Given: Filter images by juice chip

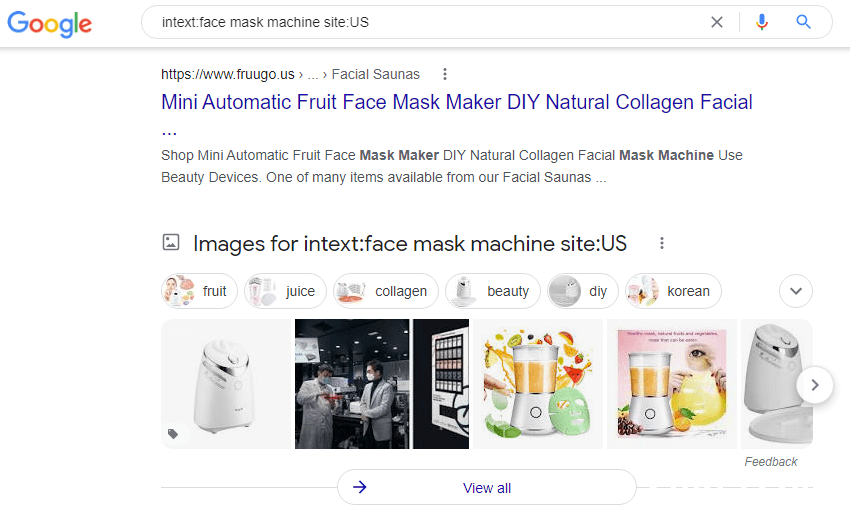Looking at the screenshot, I should [x=285, y=291].
